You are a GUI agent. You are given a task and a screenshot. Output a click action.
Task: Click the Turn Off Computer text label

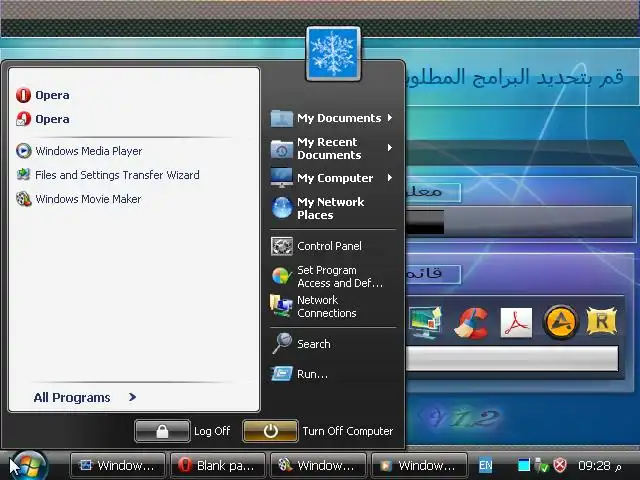click(x=348, y=431)
